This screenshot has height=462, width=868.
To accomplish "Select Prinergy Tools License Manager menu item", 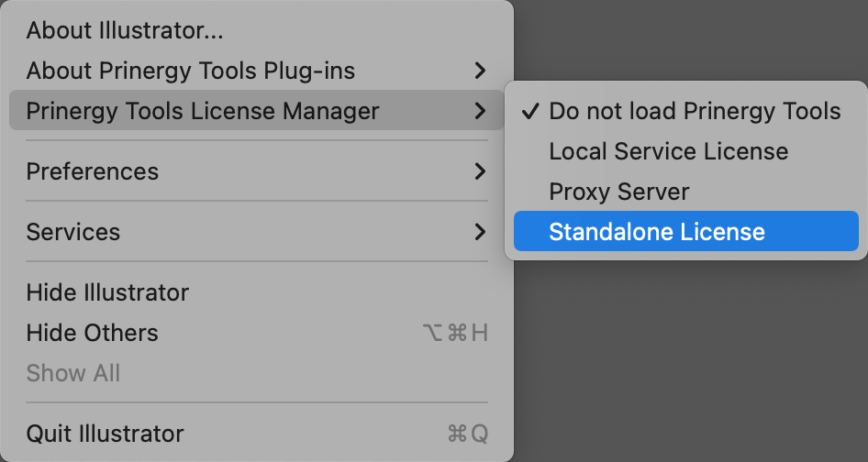I will (x=202, y=111).
